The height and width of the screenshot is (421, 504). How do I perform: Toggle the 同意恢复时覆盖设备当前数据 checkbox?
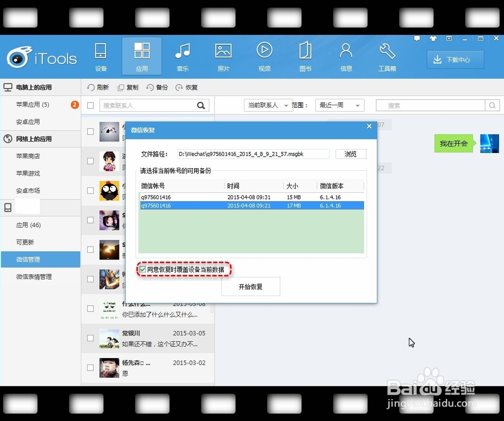click(x=143, y=269)
